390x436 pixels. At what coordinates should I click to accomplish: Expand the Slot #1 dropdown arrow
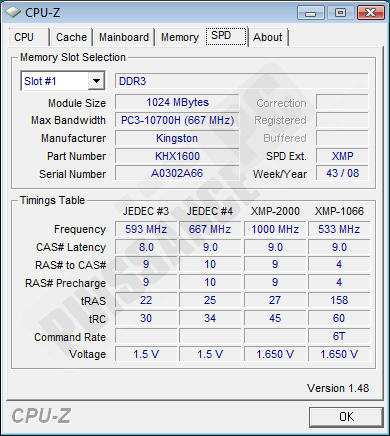[96, 81]
